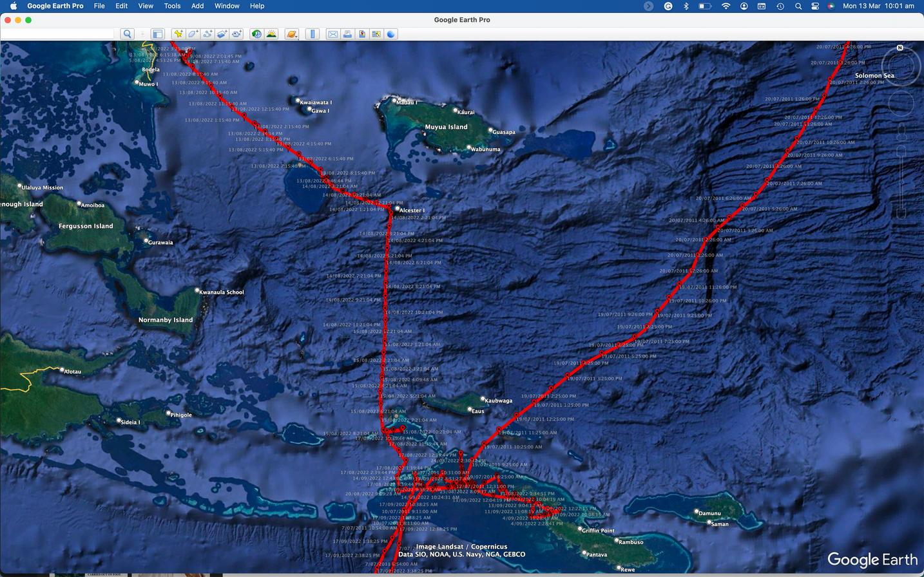This screenshot has width=924, height=577.
Task: Open the Add menu
Action: pos(198,6)
